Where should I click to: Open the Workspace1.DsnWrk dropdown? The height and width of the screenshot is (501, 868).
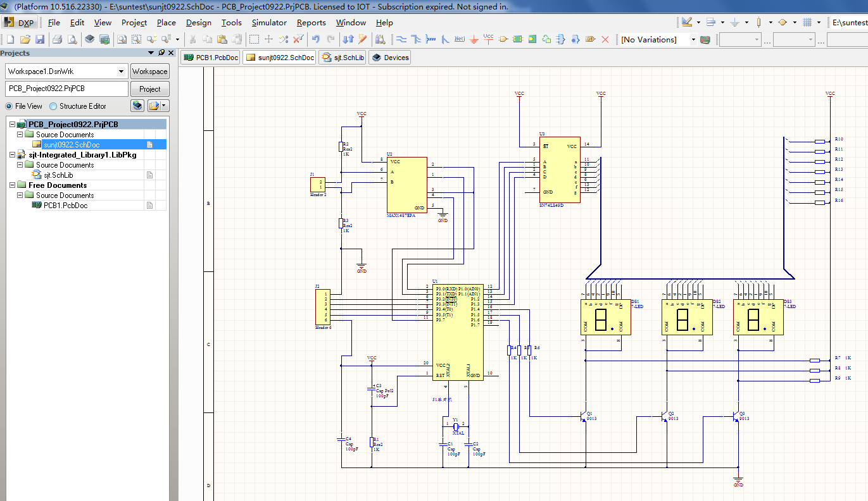coord(122,71)
